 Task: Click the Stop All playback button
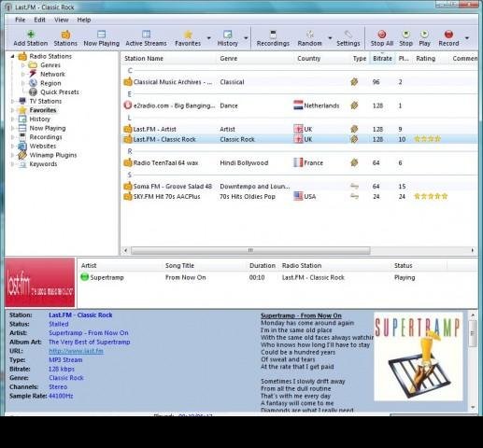[x=382, y=38]
